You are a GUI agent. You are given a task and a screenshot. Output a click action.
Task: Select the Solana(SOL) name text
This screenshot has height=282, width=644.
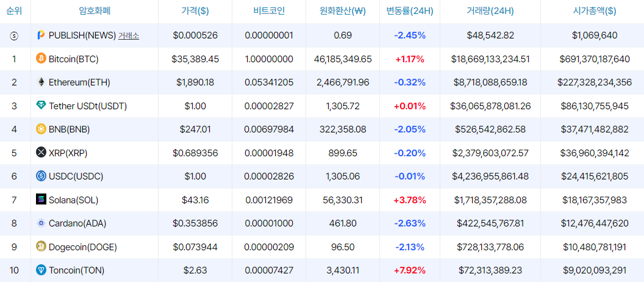(73, 200)
